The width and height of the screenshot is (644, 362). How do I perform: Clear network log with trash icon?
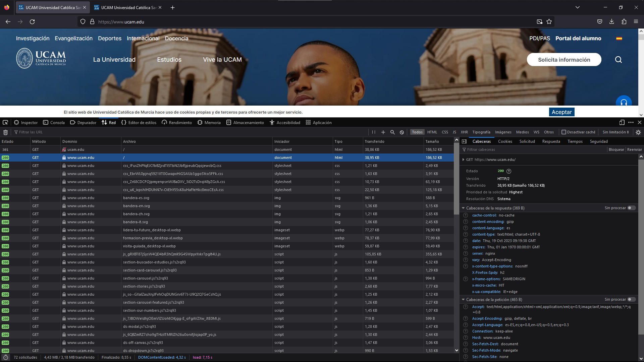(x=5, y=132)
